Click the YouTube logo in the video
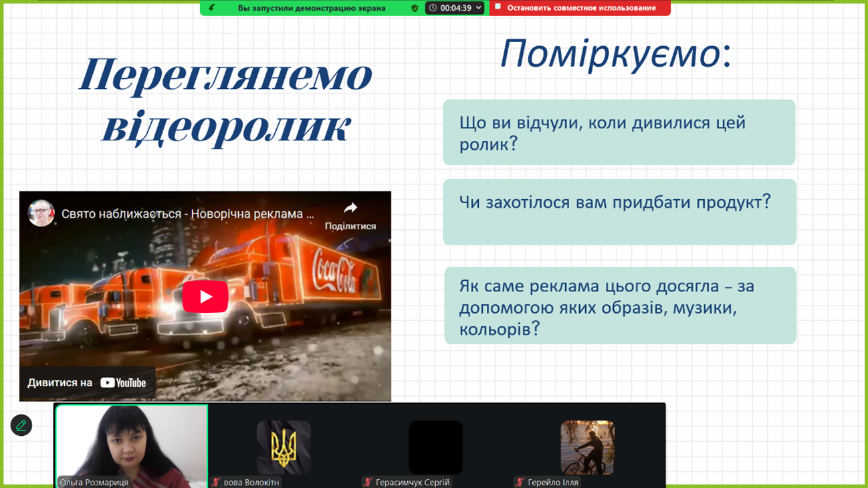The image size is (868, 488). point(124,383)
